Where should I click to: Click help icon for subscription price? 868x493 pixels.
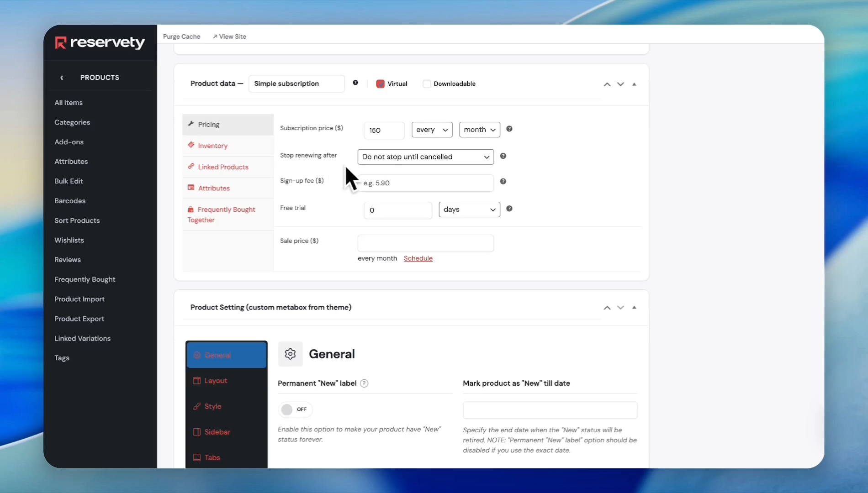click(509, 129)
